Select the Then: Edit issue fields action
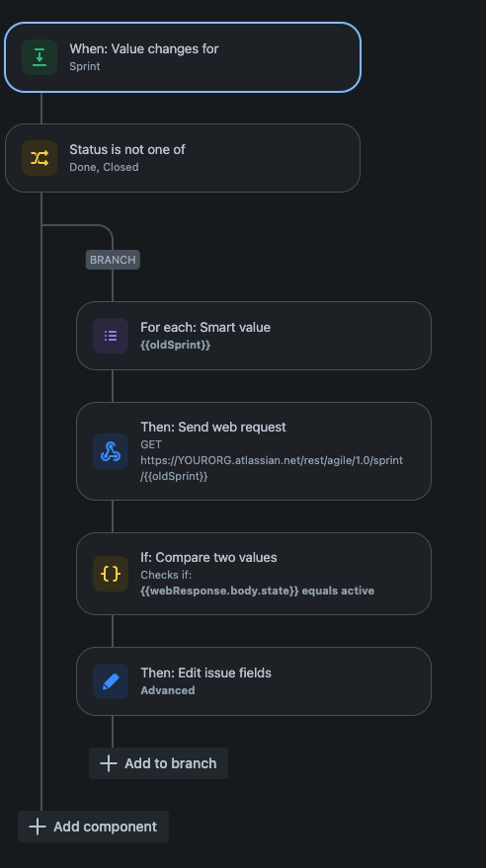This screenshot has height=868, width=486. 254,681
